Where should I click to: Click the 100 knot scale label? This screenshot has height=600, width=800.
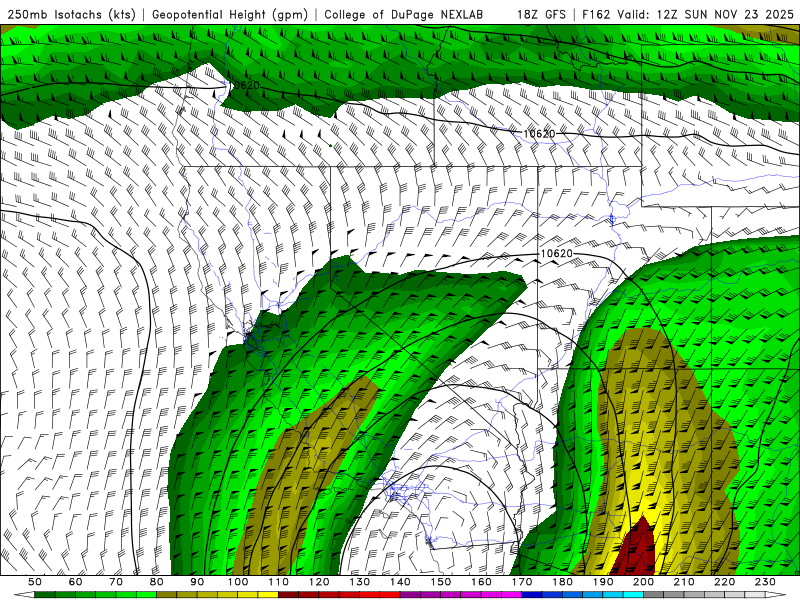238,582
